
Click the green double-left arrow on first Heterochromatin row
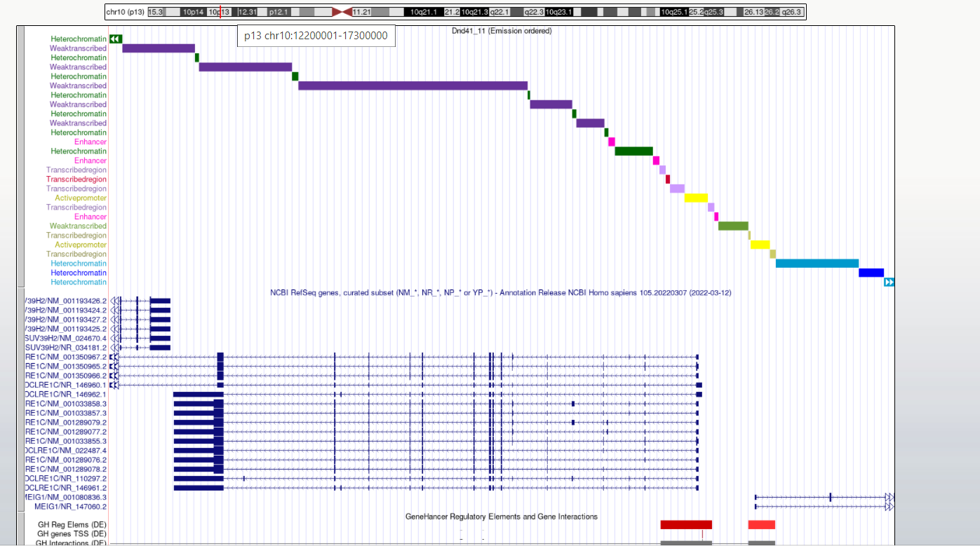click(x=116, y=39)
